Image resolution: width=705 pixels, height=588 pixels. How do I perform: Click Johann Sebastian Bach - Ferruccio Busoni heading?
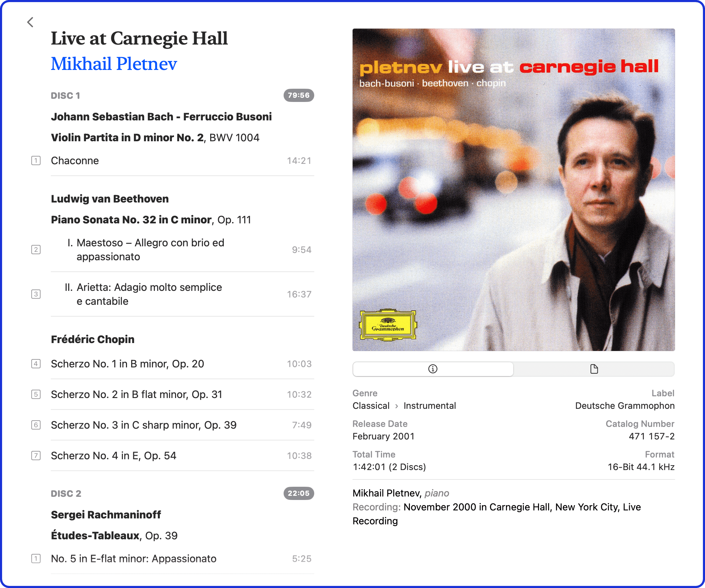pos(161,117)
